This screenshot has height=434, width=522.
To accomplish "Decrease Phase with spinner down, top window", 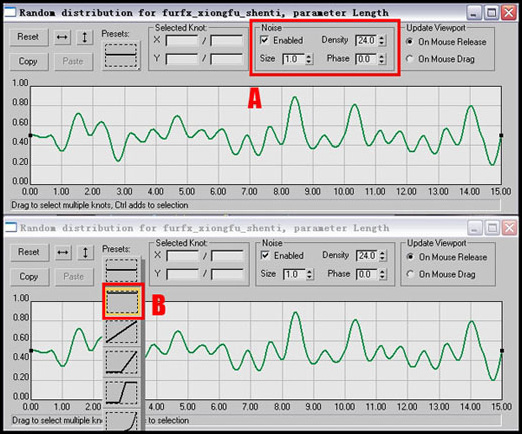I will coord(382,62).
